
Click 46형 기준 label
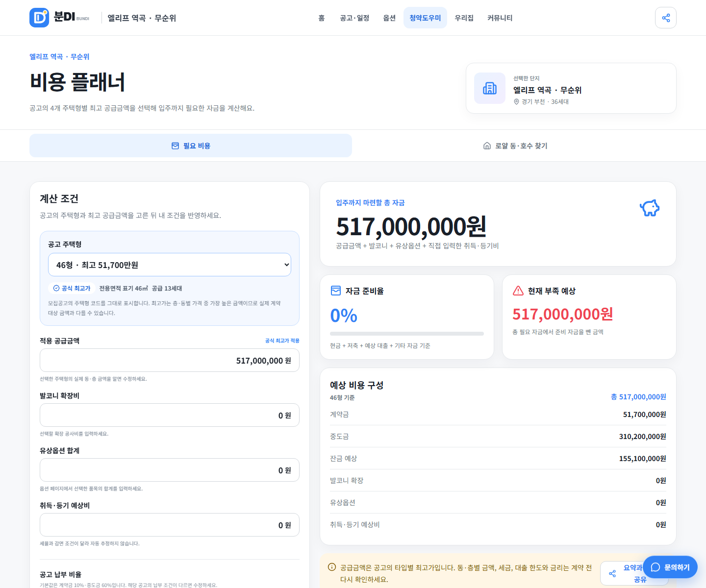point(342,398)
